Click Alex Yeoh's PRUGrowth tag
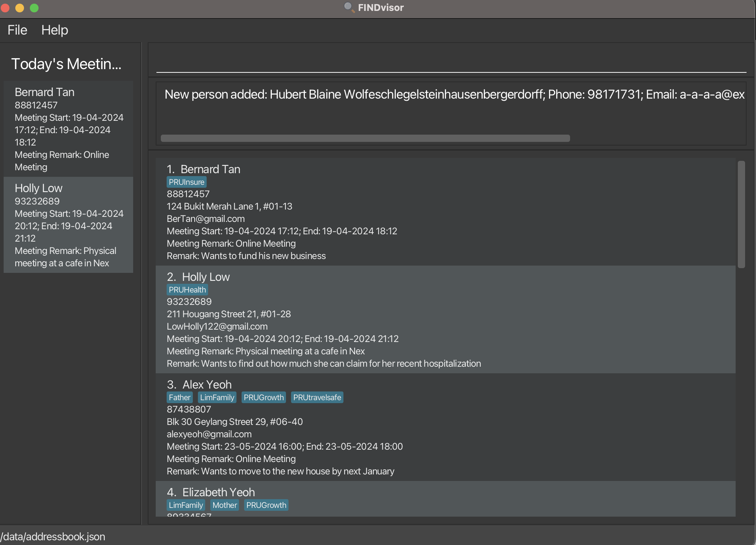The image size is (756, 545). pos(263,397)
